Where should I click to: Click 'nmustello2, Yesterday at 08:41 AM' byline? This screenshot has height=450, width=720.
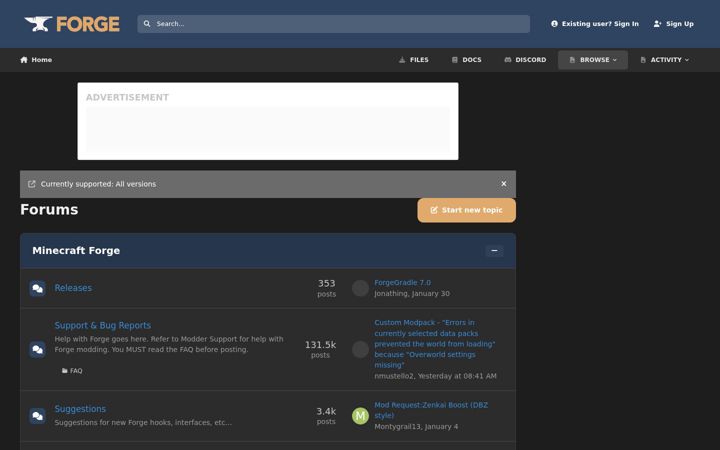pos(435,376)
